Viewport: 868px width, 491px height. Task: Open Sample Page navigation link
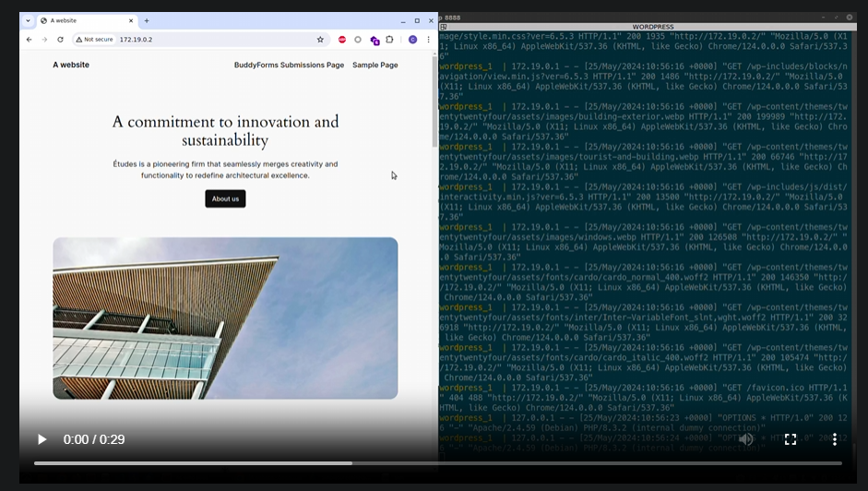(x=375, y=66)
